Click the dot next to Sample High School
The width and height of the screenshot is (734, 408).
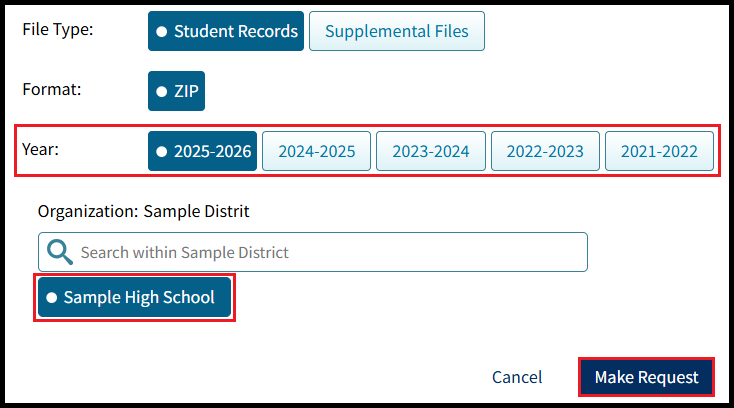click(x=52, y=298)
